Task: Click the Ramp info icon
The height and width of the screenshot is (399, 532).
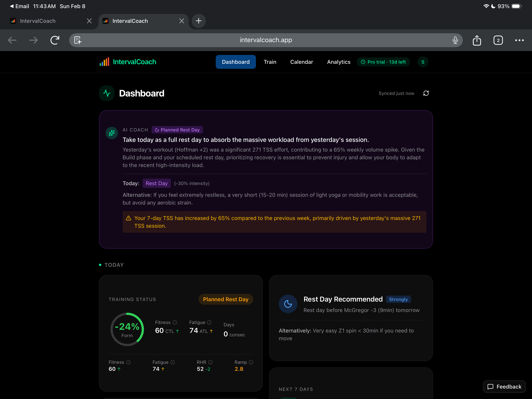Action: tap(251, 362)
